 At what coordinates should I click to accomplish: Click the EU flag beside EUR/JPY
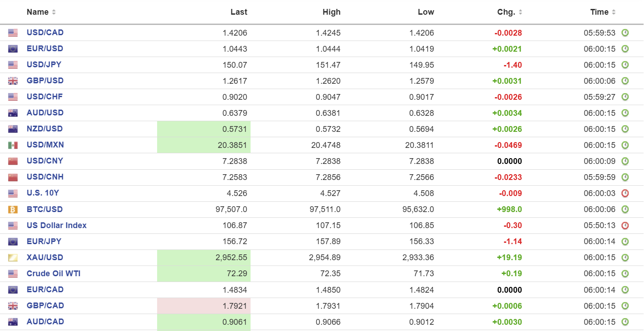pyautogui.click(x=13, y=241)
